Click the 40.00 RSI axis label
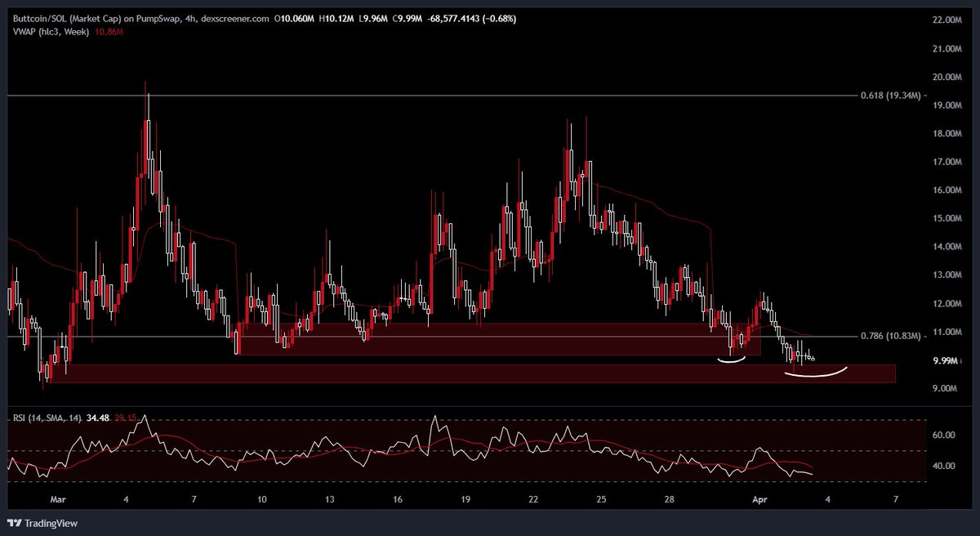 (945, 466)
